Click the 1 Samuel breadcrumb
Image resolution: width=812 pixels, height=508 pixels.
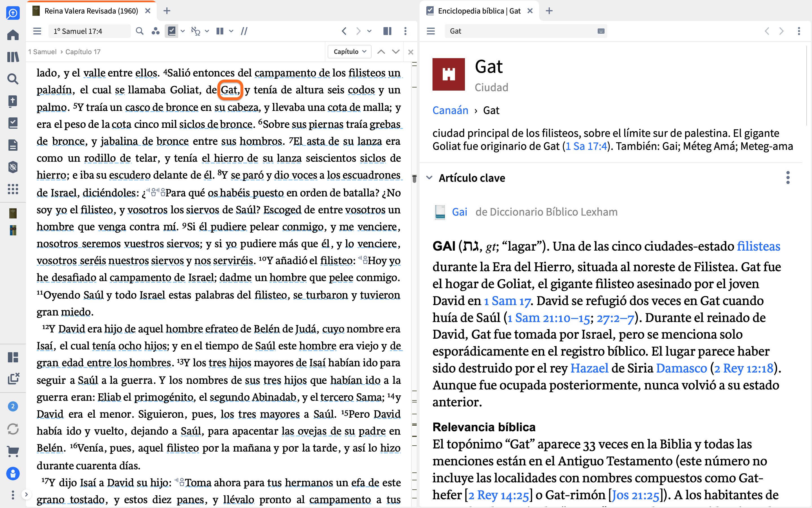(x=42, y=52)
